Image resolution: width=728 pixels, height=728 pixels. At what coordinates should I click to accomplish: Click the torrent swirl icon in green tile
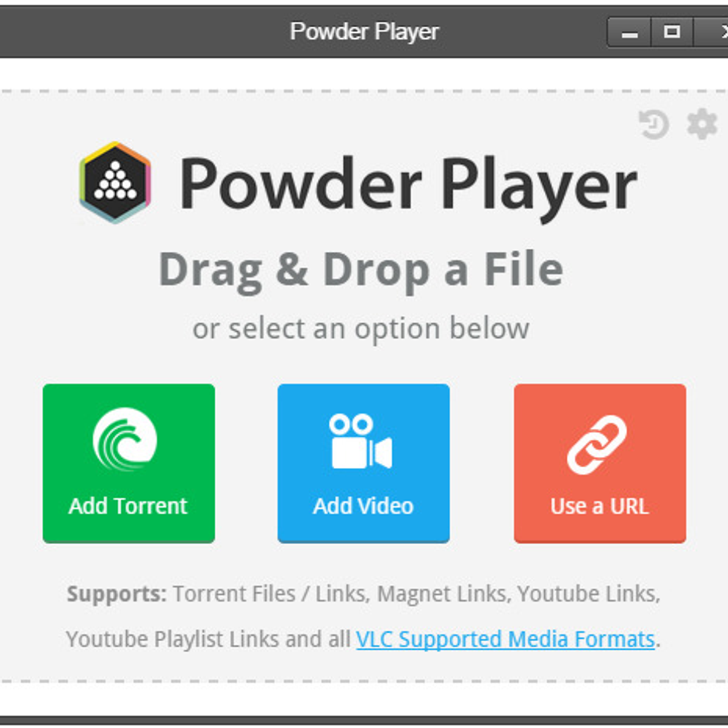tap(125, 440)
